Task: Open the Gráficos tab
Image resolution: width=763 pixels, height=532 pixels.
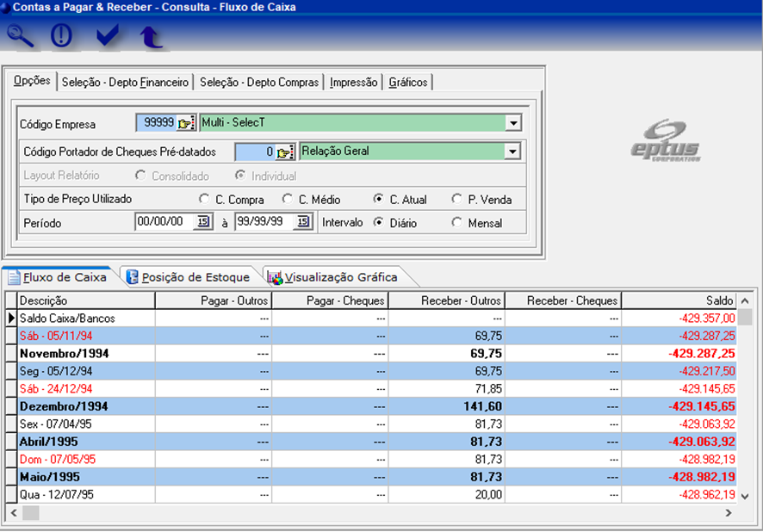Action: tap(407, 83)
